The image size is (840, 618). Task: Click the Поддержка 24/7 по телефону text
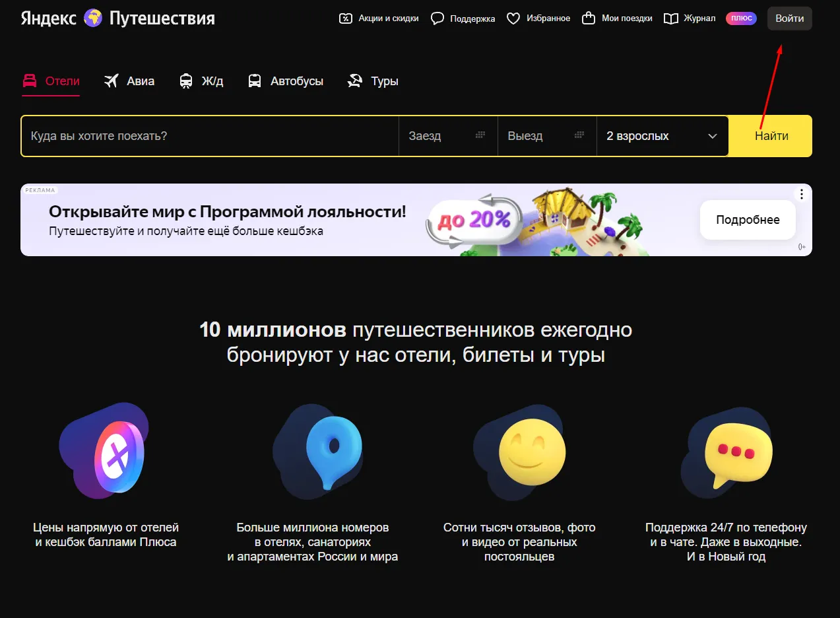pos(726,542)
